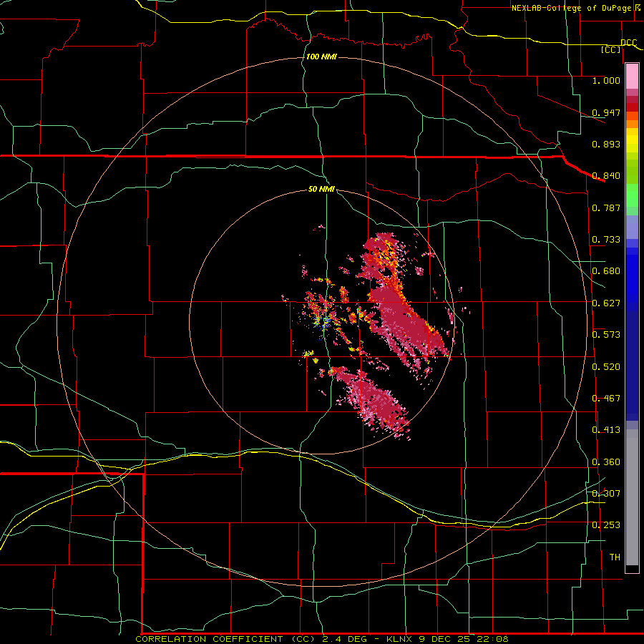Screen dimensions: 644x644
Task: Click the 0.520 legend value
Action: point(606,367)
